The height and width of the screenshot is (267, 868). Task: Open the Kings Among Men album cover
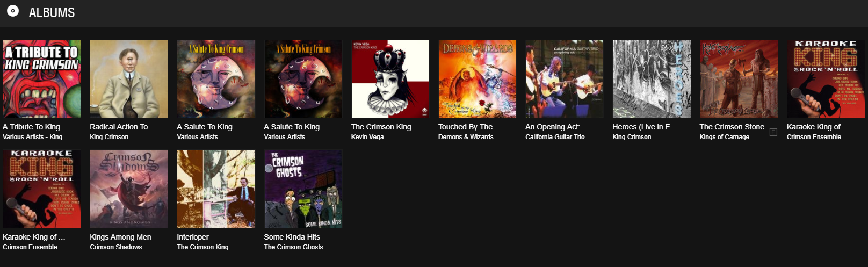129,189
